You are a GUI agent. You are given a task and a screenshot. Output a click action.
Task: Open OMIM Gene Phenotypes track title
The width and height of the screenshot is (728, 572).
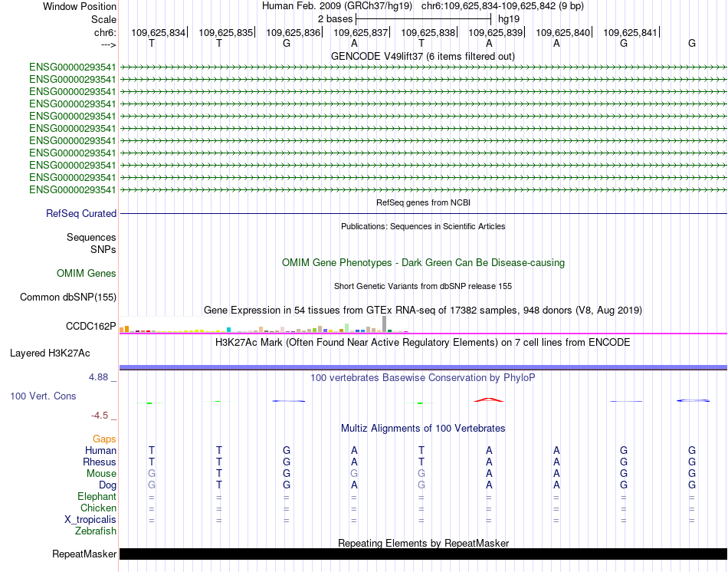(x=423, y=262)
